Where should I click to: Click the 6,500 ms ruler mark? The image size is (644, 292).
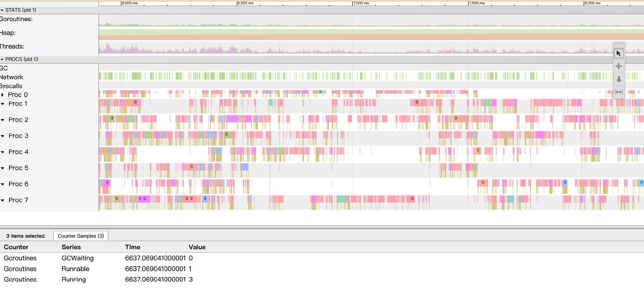click(x=245, y=3)
